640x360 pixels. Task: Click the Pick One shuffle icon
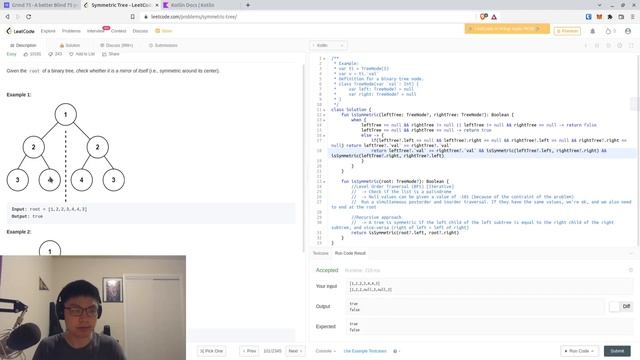click(x=202, y=351)
